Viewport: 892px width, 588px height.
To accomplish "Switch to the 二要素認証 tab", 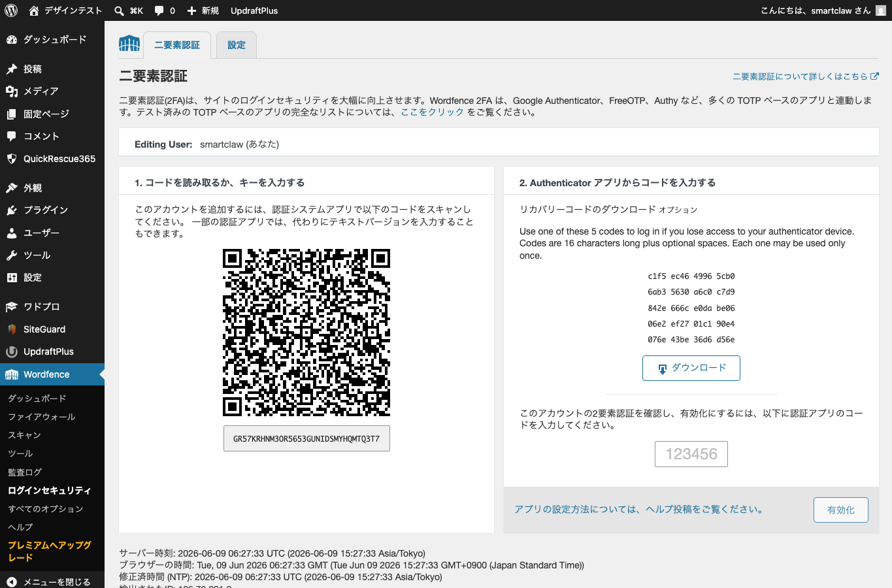I will point(177,45).
